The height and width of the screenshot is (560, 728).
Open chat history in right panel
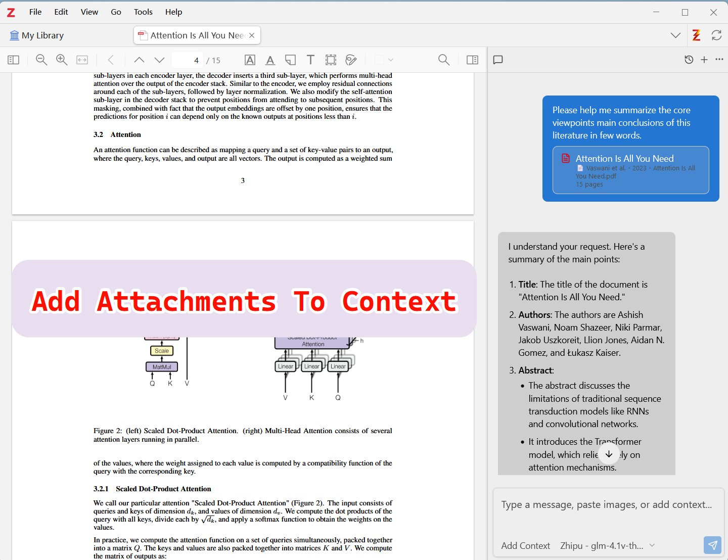(x=689, y=60)
